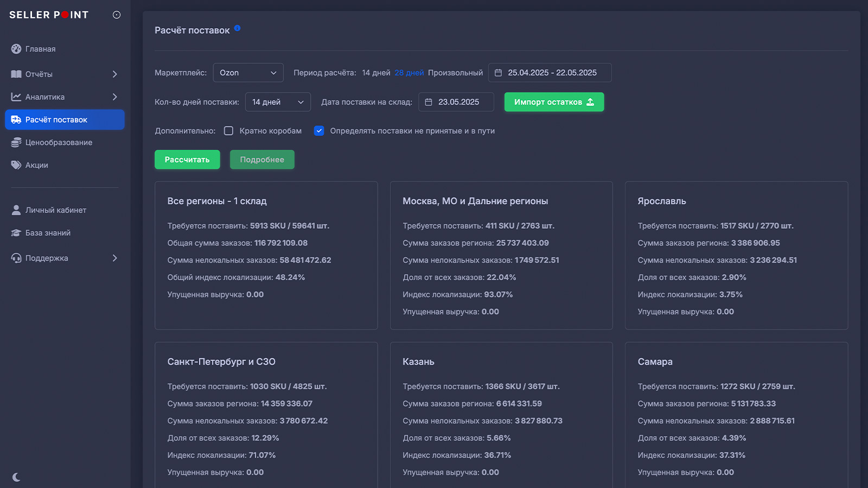Click the Акции tags icon

click(x=16, y=165)
